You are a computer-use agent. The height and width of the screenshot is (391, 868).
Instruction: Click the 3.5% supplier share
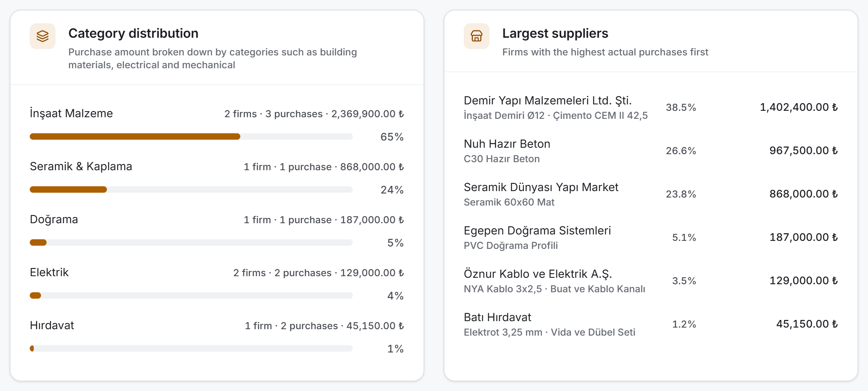tap(684, 281)
